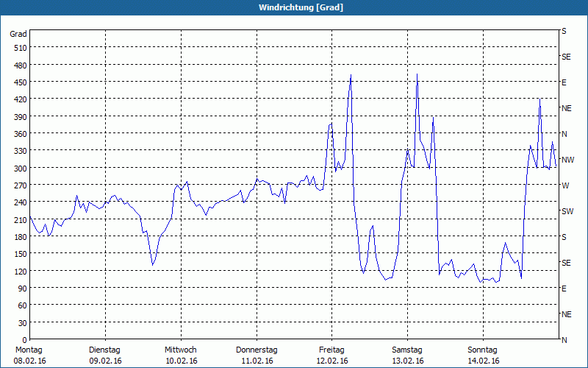The image size is (588, 368).
Task: Select the "SW" compass label on the right axis
Action: point(567,211)
